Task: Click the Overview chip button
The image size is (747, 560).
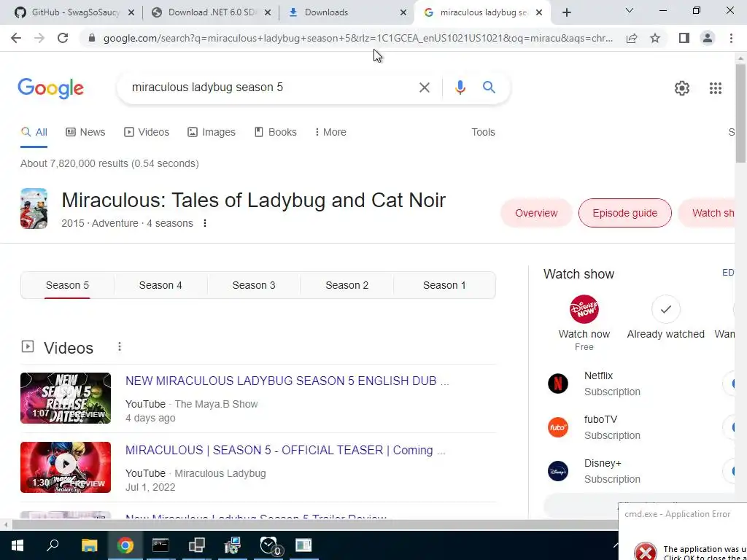Action: point(536,213)
